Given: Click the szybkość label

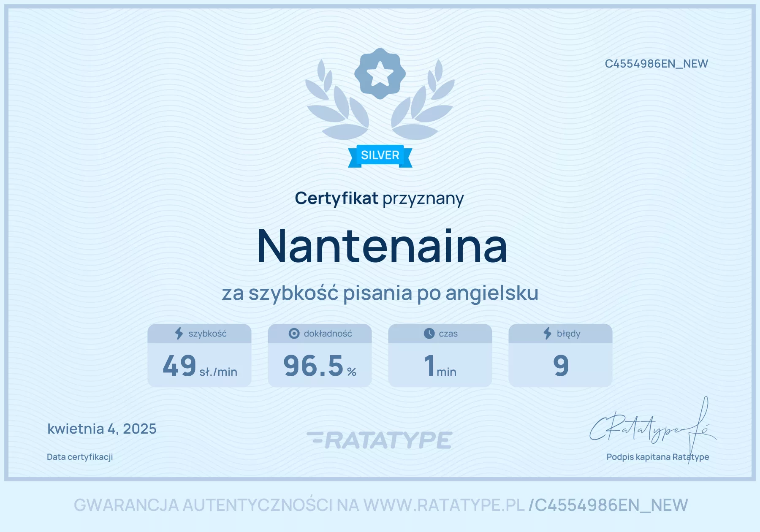Looking at the screenshot, I should (x=207, y=334).
